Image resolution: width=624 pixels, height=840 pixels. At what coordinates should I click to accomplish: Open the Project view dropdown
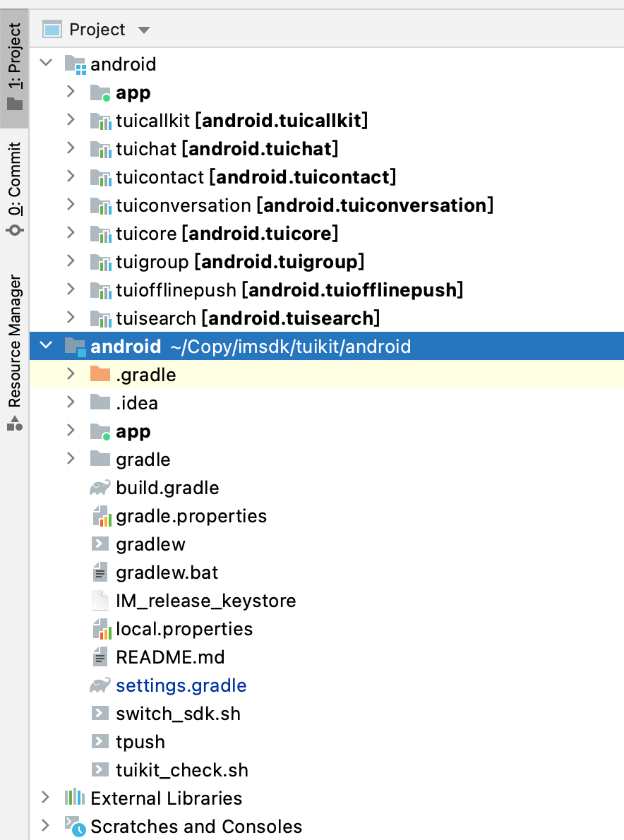tap(143, 30)
